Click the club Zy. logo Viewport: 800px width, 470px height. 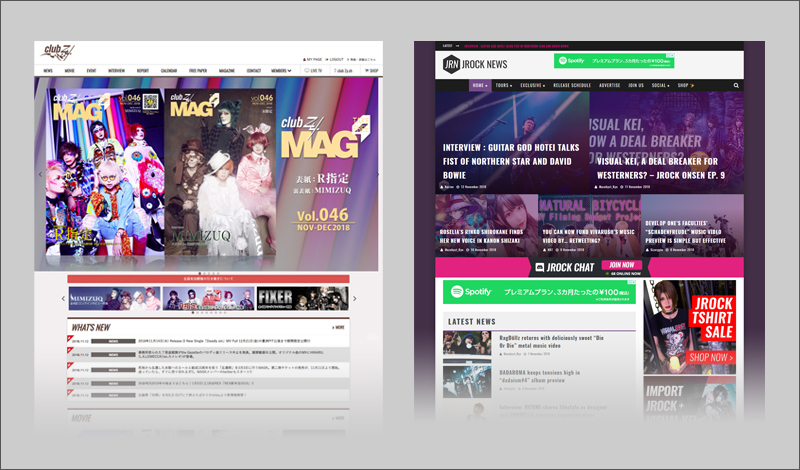tap(59, 52)
